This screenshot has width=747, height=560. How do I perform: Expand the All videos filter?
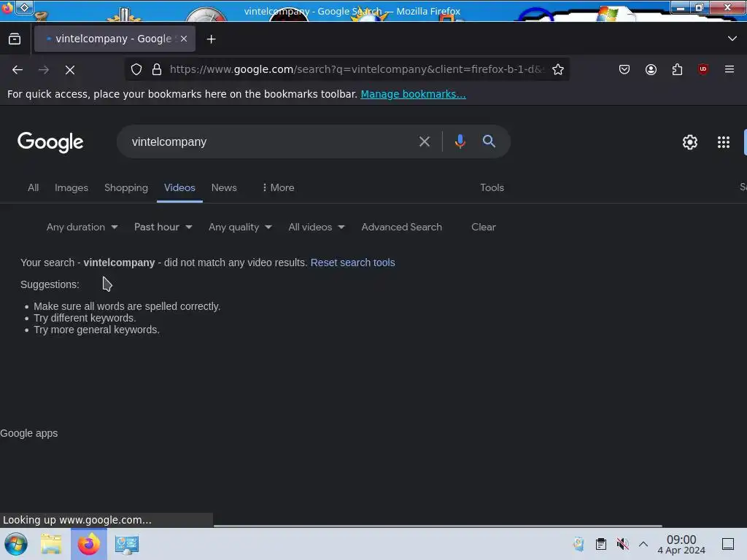(x=317, y=227)
